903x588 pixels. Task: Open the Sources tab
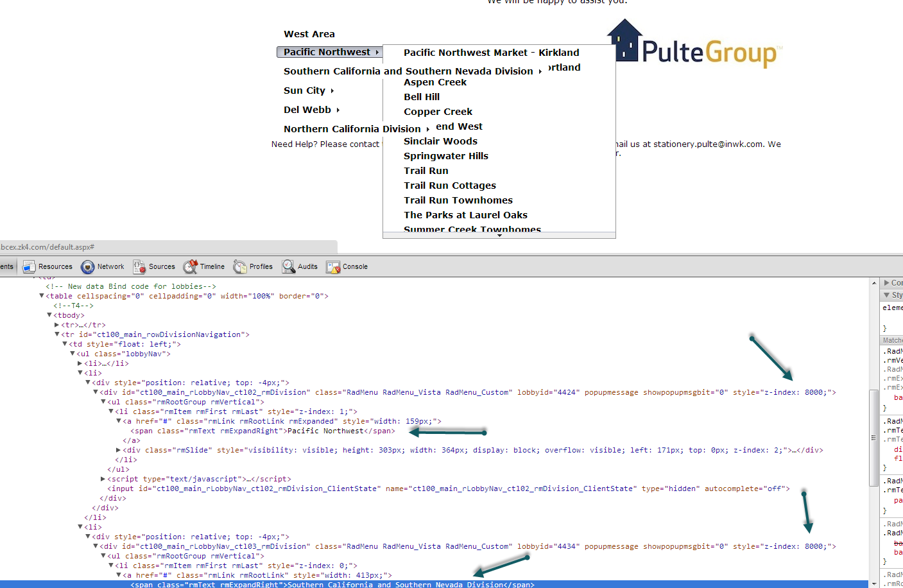[x=154, y=267]
